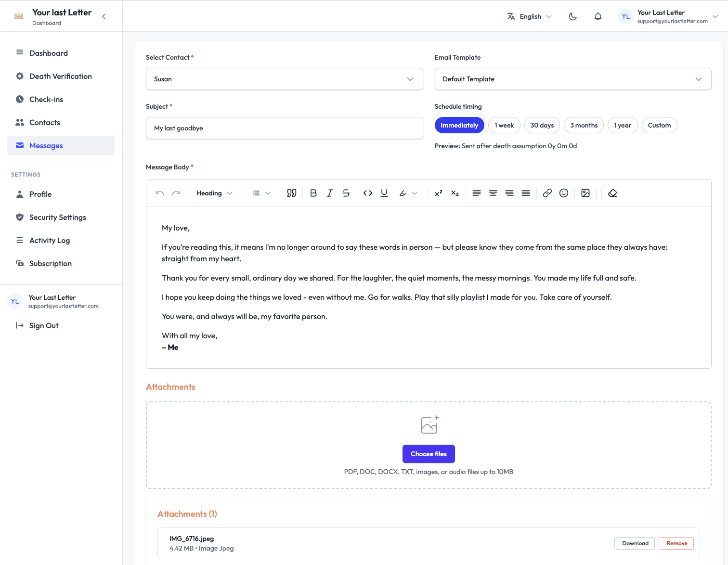The width and height of the screenshot is (728, 565).
Task: Click Choose files to add an attachment
Action: tap(429, 453)
